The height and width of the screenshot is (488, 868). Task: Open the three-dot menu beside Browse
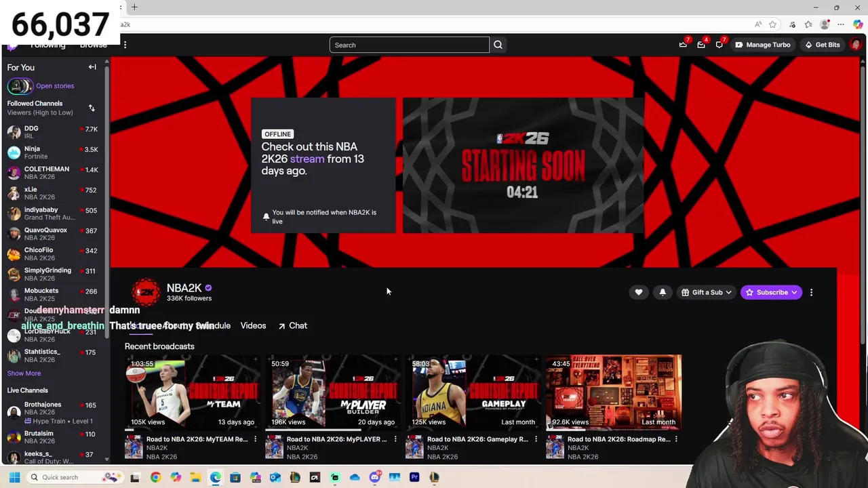[125, 45]
